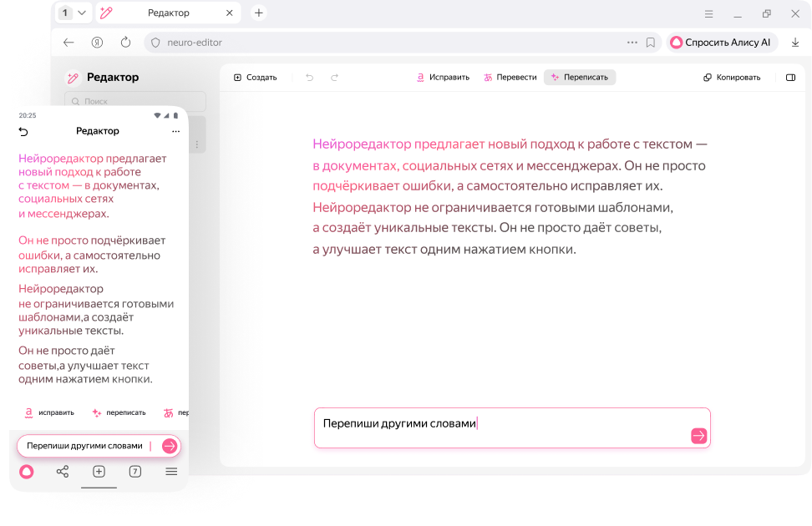Click the Копировать copy icon
The height and width of the screenshot is (526, 812).
pyautogui.click(x=709, y=77)
